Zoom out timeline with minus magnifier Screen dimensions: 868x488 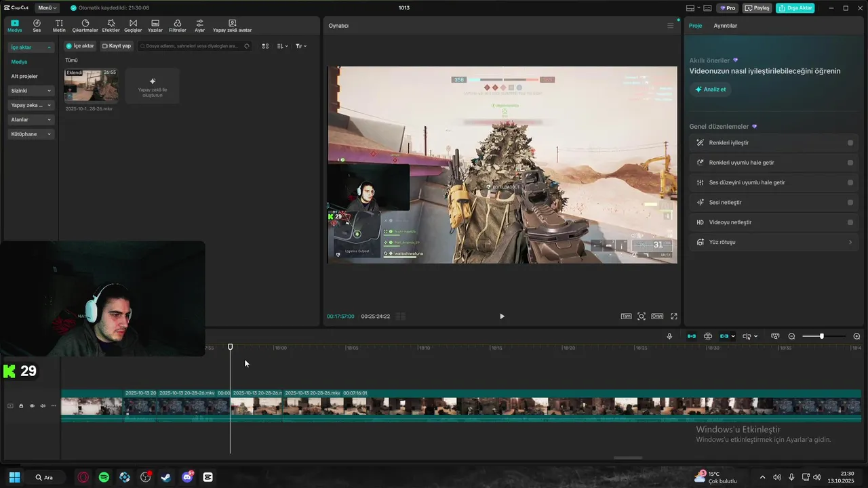click(x=791, y=336)
